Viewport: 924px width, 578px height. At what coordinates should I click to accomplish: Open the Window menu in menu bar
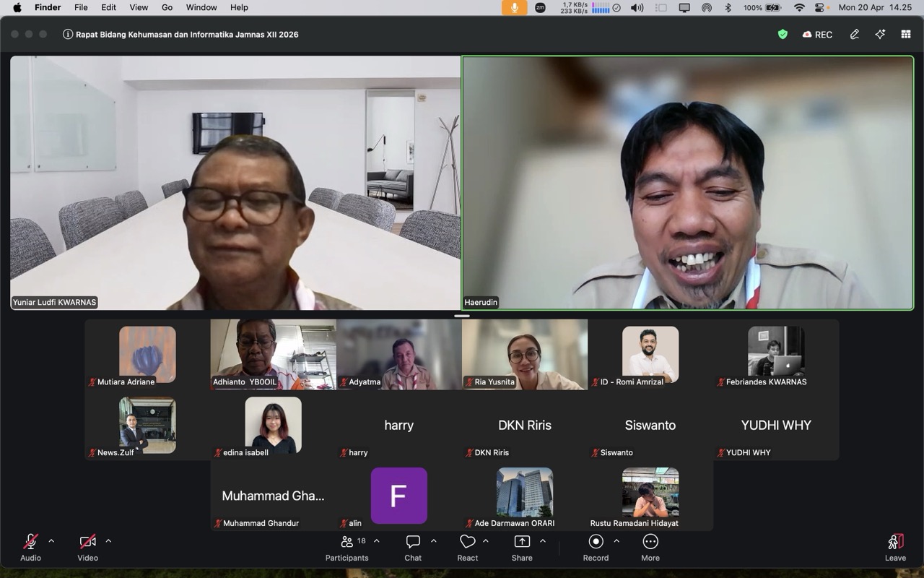click(x=201, y=7)
